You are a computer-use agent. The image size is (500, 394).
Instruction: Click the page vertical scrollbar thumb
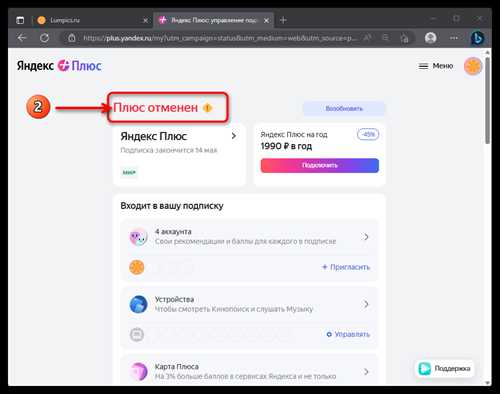[487, 100]
